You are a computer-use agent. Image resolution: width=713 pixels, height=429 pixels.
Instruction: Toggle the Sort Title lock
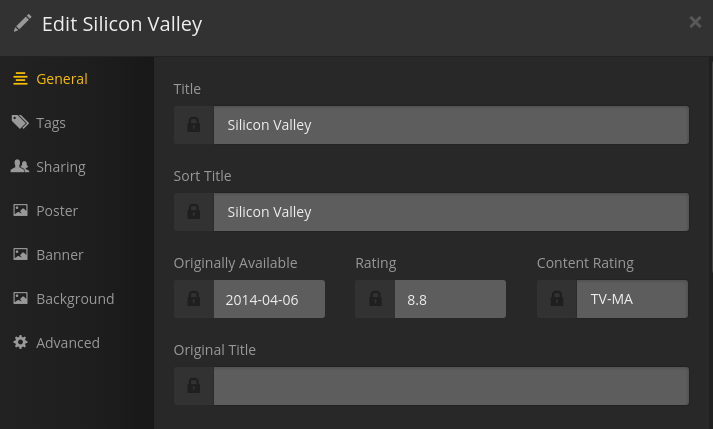click(x=194, y=212)
